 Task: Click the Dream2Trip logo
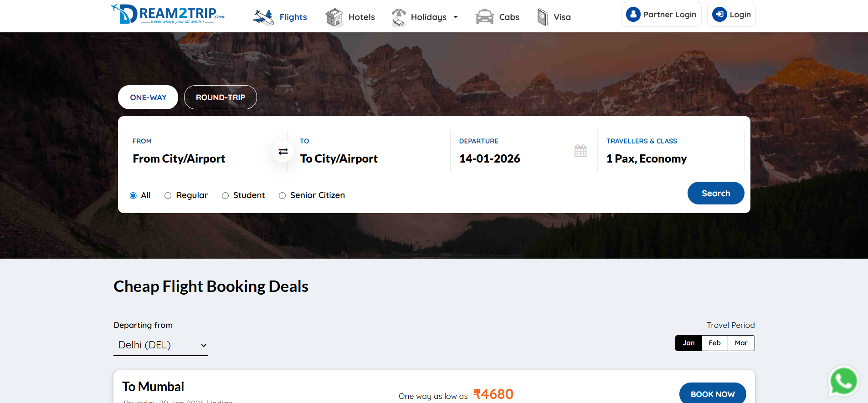click(168, 14)
